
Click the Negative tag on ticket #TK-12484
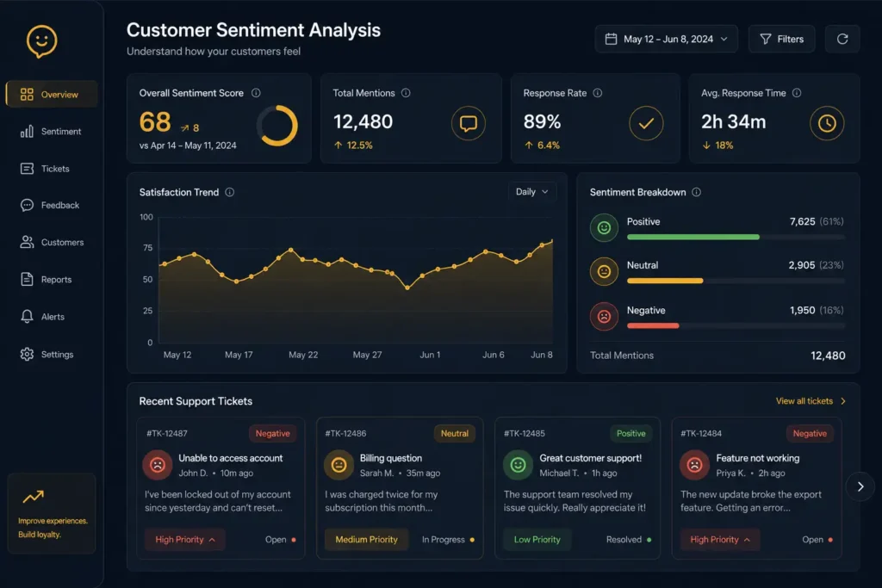tap(810, 433)
